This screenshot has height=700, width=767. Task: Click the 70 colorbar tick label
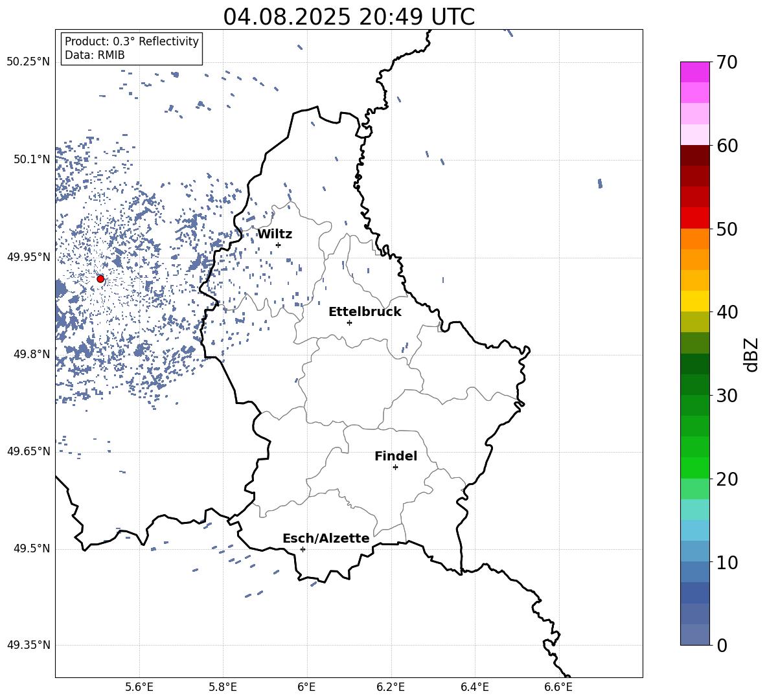tap(727, 62)
